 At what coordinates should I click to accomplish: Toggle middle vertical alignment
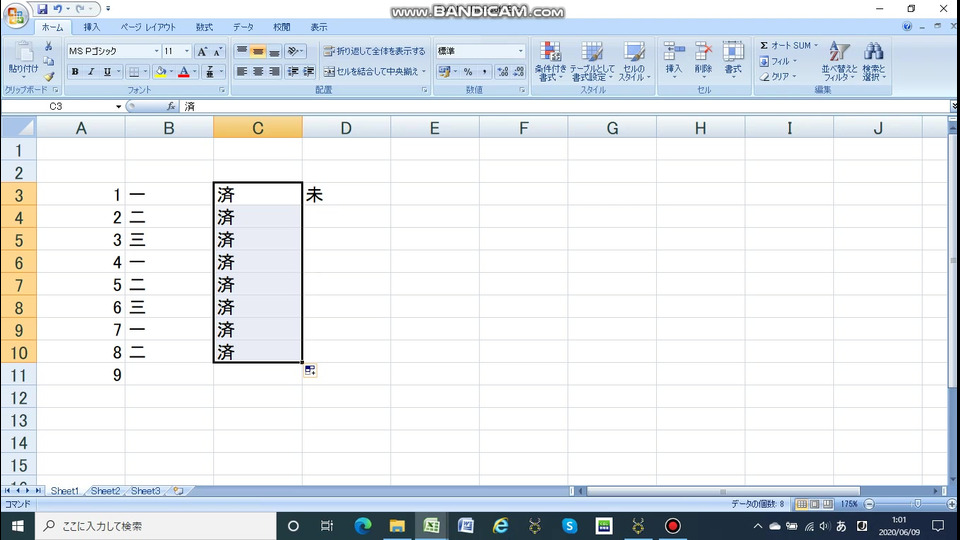[x=258, y=51]
